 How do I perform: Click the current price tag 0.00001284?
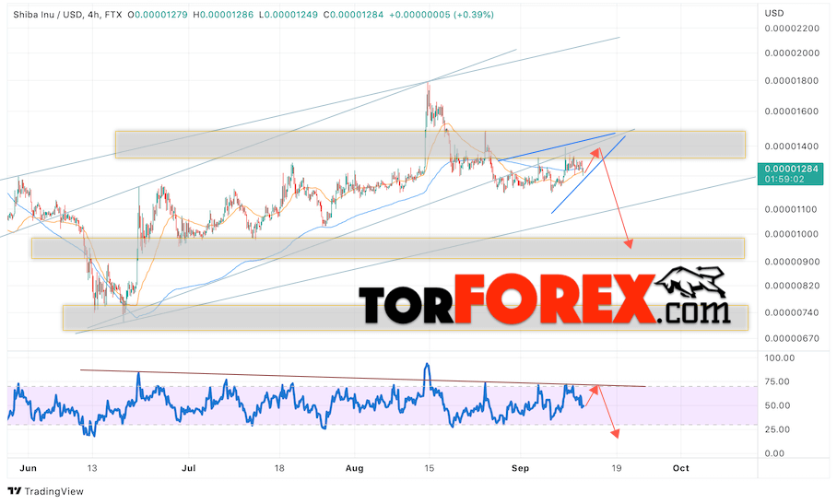[791, 169]
